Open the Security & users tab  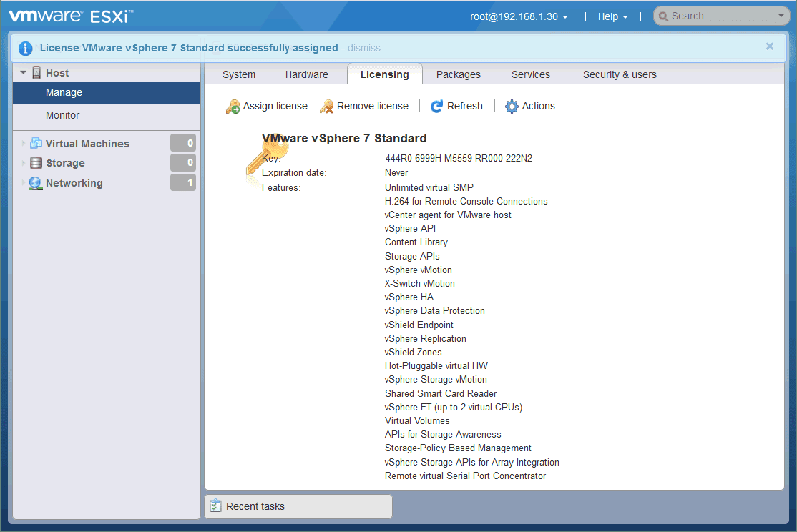(619, 74)
